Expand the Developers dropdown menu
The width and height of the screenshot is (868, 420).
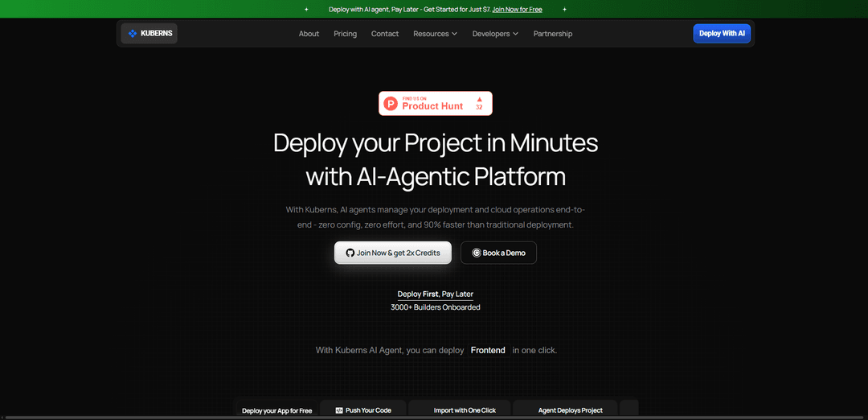[495, 34]
